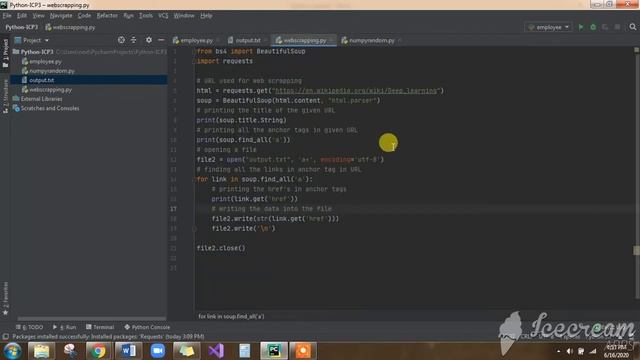Open Search Everywhere magnifier icon
The width and height of the screenshot is (640, 360).
633,27
